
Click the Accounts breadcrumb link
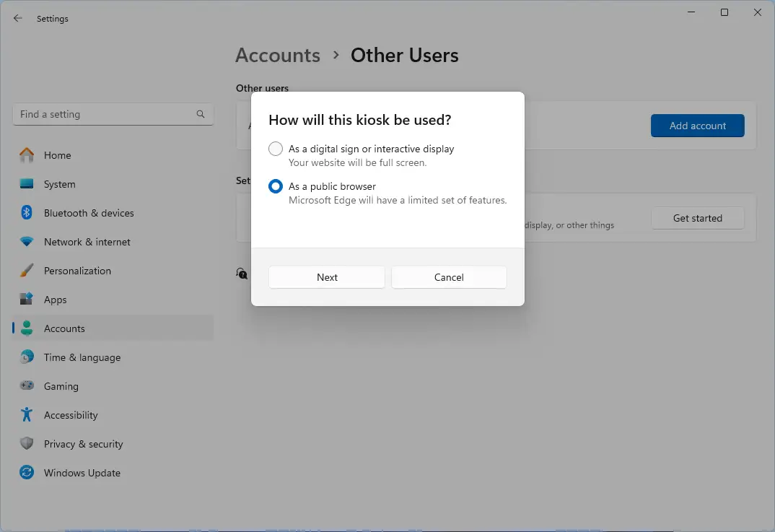tap(278, 56)
